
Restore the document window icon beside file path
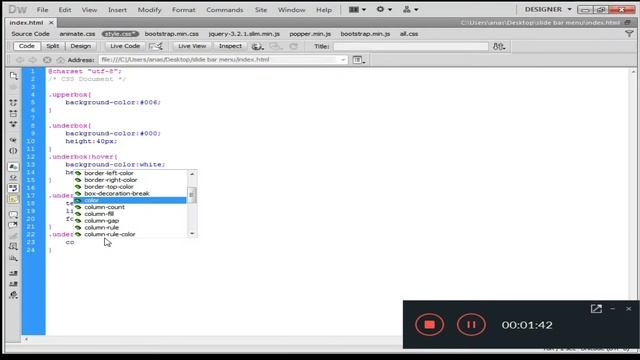coord(627,22)
